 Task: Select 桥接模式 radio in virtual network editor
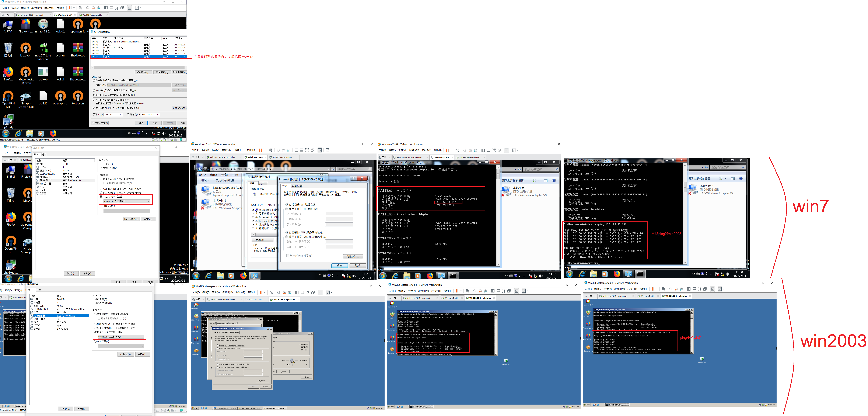click(94, 81)
